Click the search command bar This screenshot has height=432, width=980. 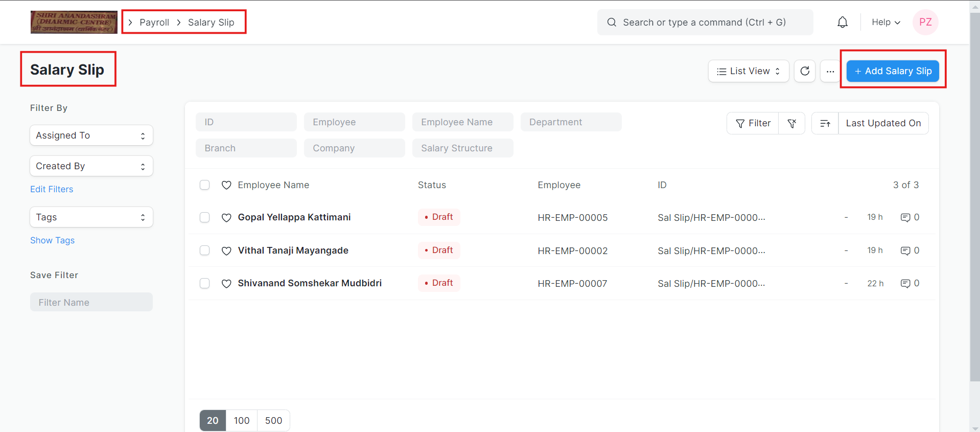pyautogui.click(x=705, y=22)
